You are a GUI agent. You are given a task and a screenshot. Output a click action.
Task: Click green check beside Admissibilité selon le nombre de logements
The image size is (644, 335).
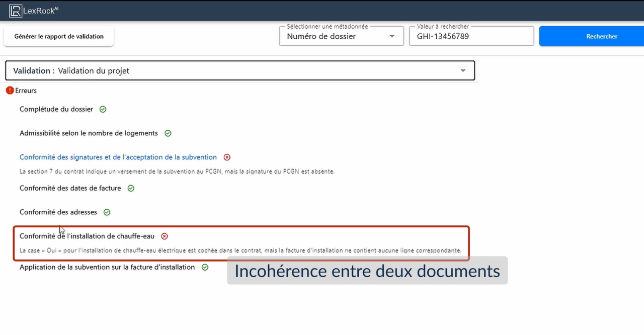click(x=168, y=133)
